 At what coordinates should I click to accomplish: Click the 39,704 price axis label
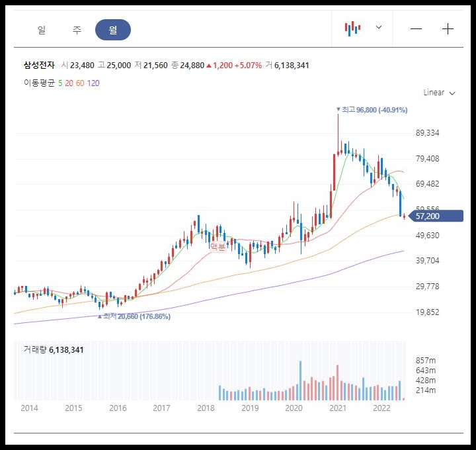428,261
